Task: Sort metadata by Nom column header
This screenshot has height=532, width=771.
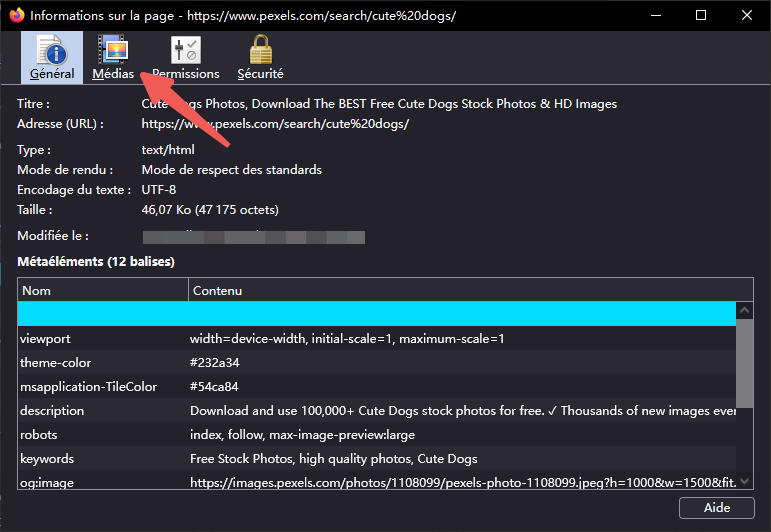Action: [x=103, y=290]
